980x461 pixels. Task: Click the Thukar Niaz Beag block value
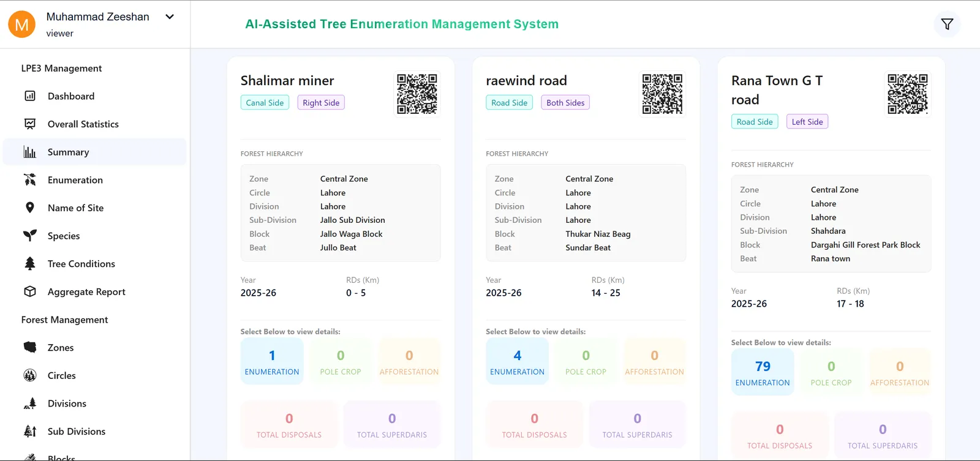pos(598,234)
